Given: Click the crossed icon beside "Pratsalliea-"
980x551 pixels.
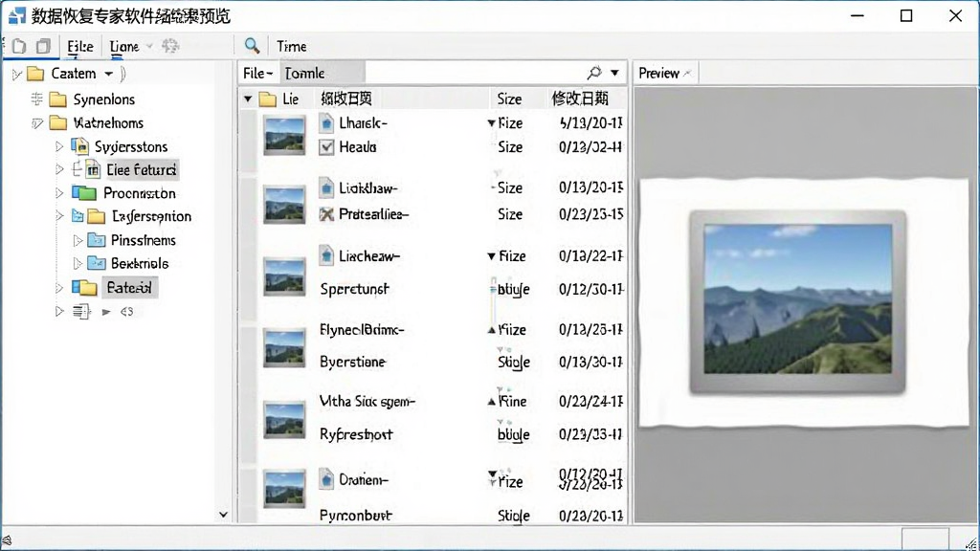Looking at the screenshot, I should (x=326, y=214).
